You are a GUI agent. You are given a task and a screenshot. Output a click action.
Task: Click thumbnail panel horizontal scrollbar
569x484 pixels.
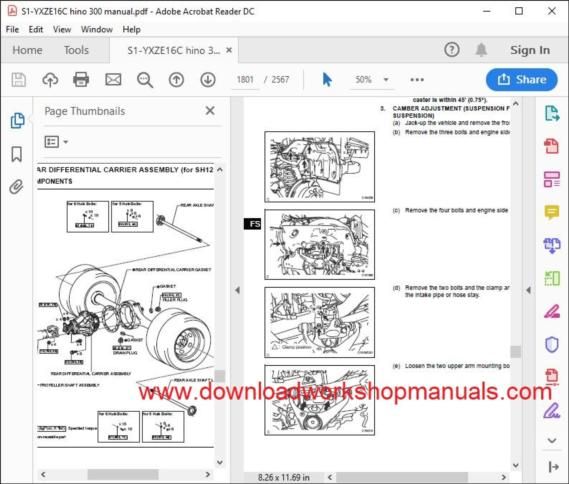(x=123, y=474)
